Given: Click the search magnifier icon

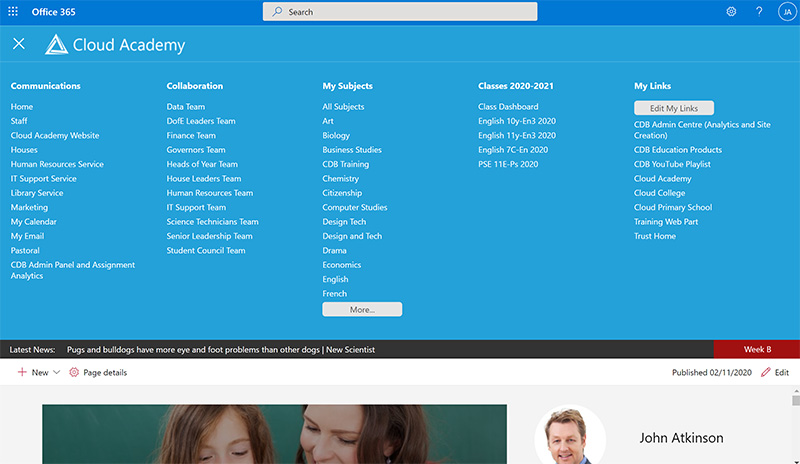Looking at the screenshot, I should [x=277, y=12].
